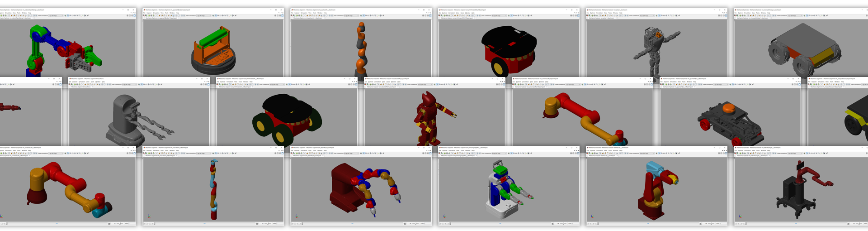This screenshot has width=868, height=231.
Task: Click Roll tool in red industrial arm window
Action: [664, 154]
